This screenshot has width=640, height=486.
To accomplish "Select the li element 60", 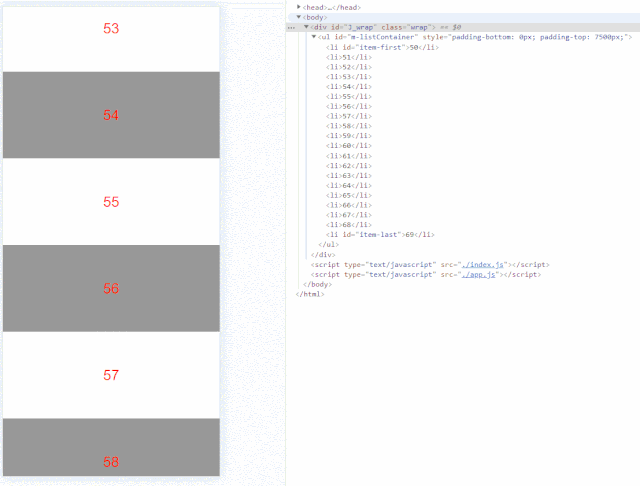I will pos(349,145).
